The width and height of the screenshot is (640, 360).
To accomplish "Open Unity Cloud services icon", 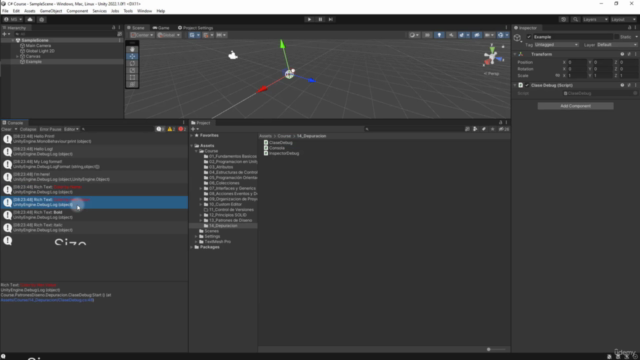I will point(30,19).
